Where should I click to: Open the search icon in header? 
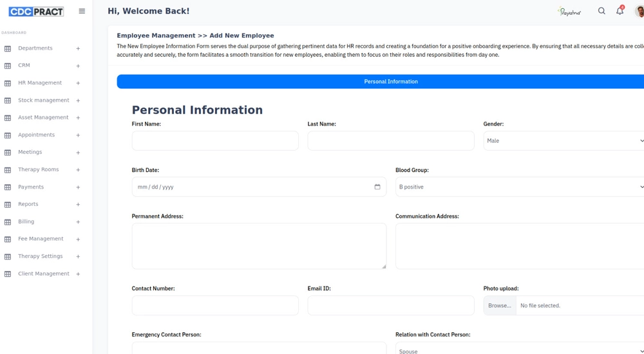click(601, 11)
